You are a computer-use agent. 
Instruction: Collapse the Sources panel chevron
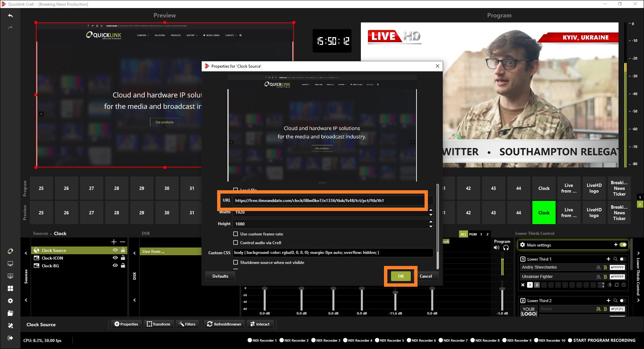tap(26, 253)
